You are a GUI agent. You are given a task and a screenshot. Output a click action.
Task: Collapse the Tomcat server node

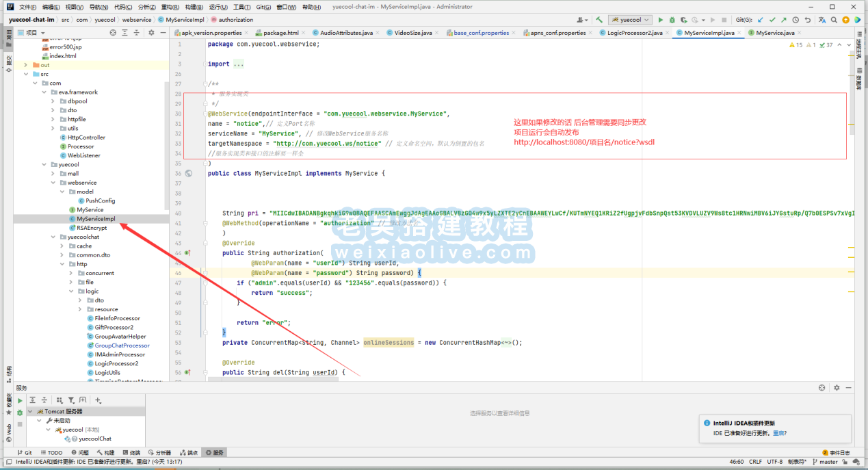29,411
